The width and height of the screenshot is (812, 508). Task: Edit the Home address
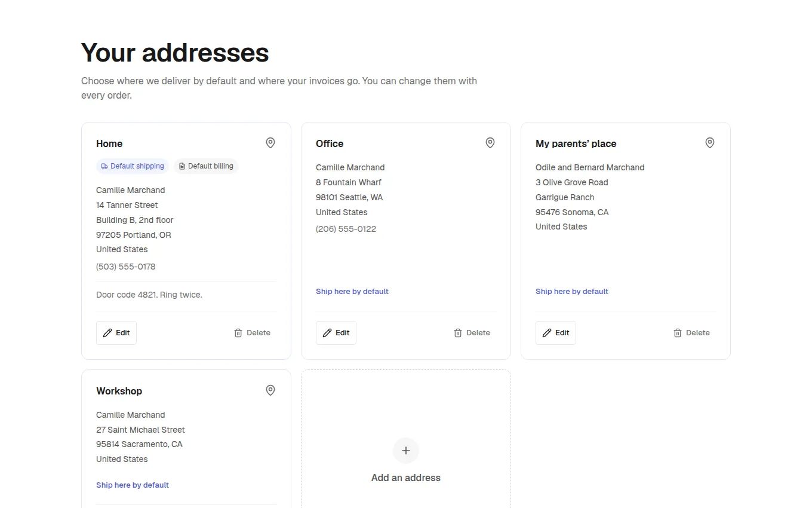tap(116, 333)
